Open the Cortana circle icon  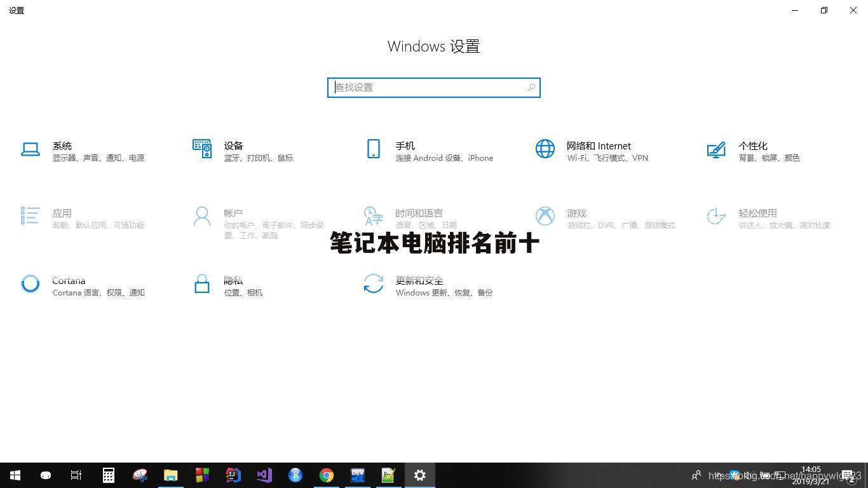click(x=31, y=283)
